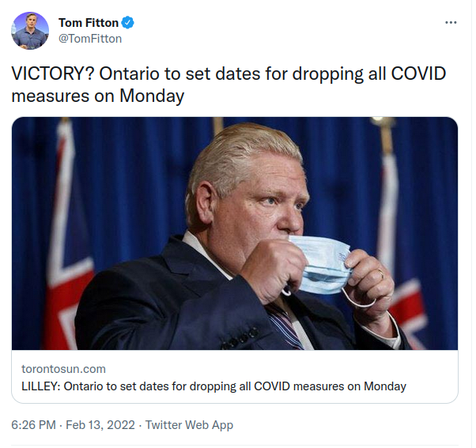Open the LILLEY article headline link

213,386
